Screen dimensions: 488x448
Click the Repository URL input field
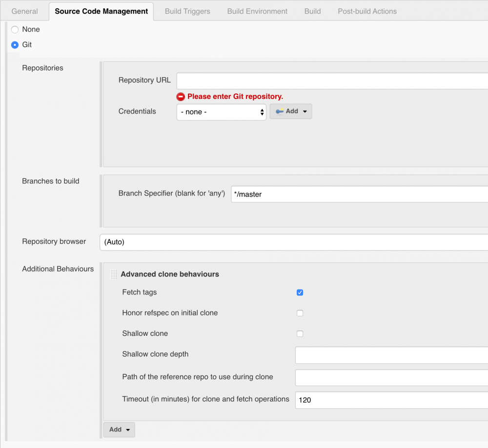click(x=332, y=81)
